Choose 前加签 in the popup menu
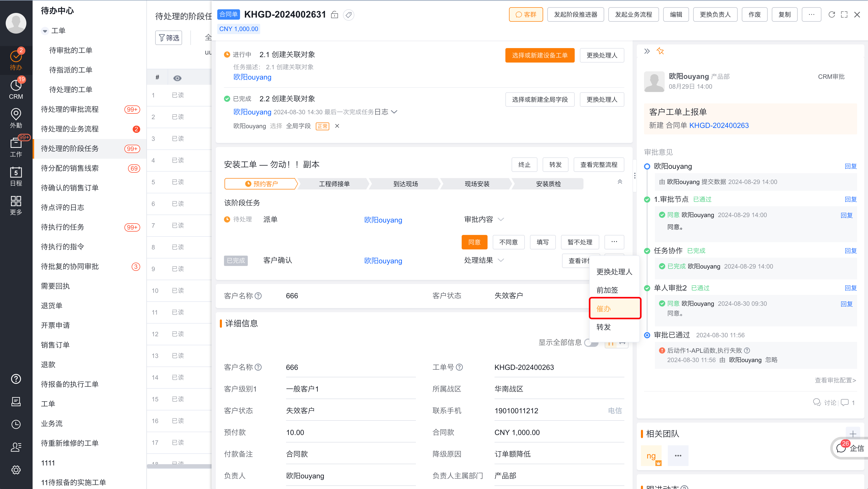Image resolution: width=868 pixels, height=489 pixels. (607, 290)
